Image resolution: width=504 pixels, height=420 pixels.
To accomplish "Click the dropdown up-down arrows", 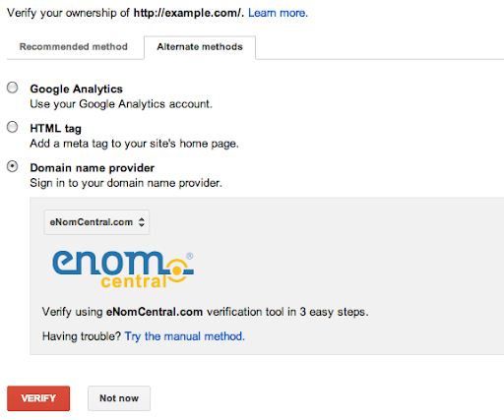I will click(142, 222).
